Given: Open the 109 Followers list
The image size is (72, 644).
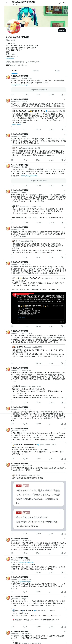Looking at the screenshot, I should pyautogui.click(x=22, y=65).
